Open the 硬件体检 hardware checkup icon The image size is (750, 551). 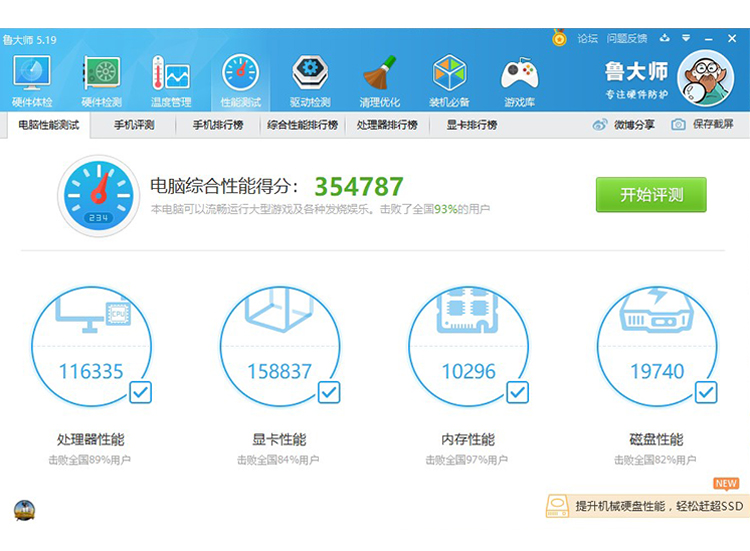tap(32, 81)
